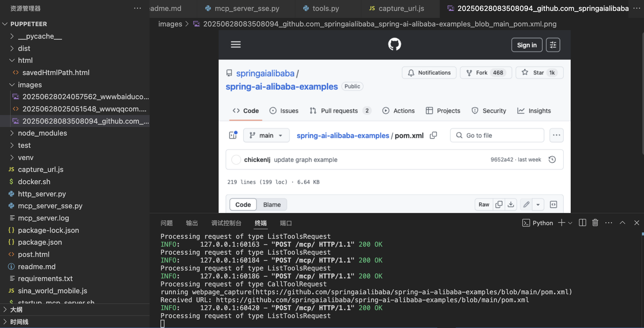This screenshot has width=644, height=328.
Task: Click the Star repository button
Action: pos(539,73)
